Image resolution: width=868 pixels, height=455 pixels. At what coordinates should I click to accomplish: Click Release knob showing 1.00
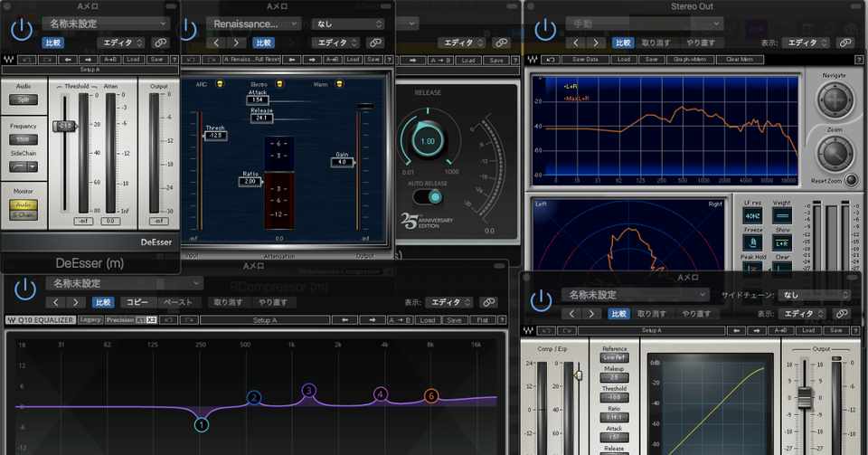[x=428, y=140]
